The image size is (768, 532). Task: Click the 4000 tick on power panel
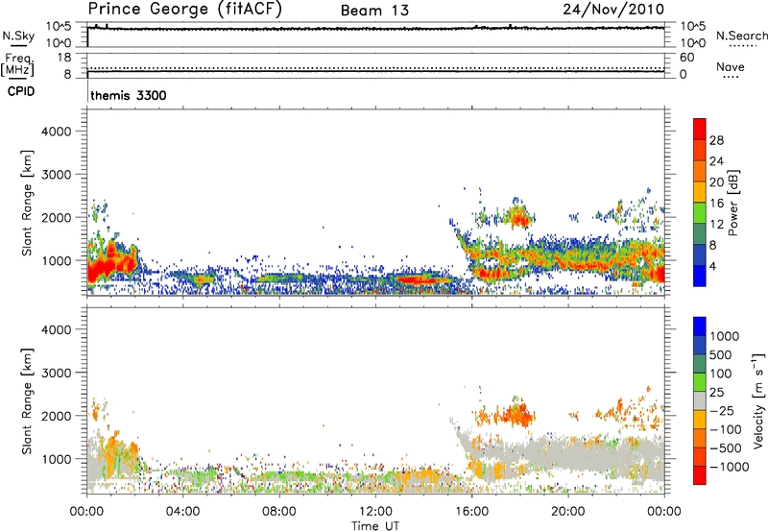(56, 132)
